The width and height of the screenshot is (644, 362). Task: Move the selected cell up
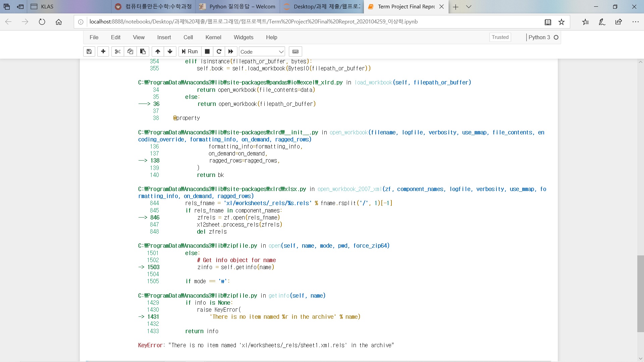tap(158, 51)
